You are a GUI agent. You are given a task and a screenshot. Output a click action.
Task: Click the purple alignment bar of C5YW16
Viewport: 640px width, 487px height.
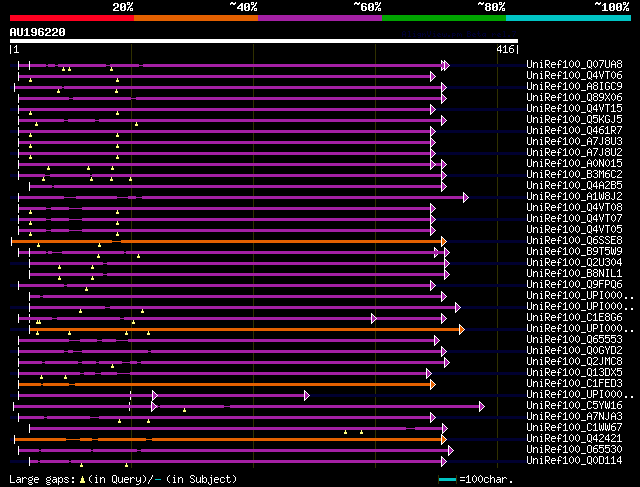coord(249,407)
